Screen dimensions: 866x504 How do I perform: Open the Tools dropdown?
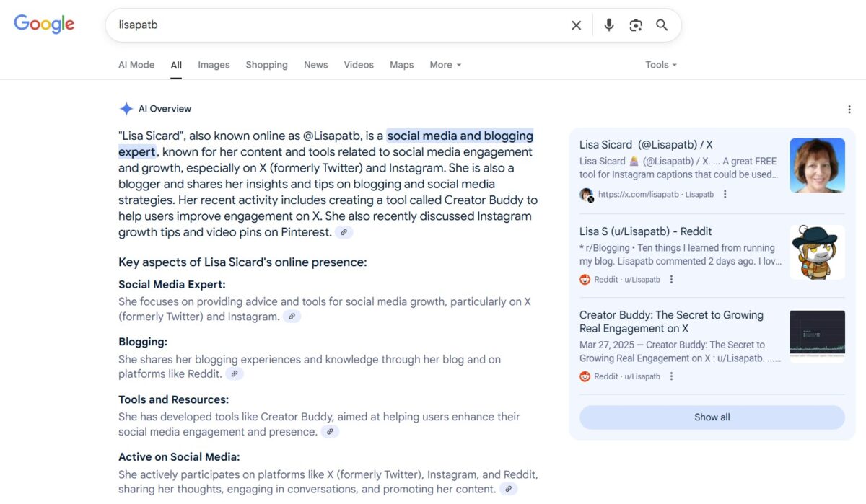(x=661, y=65)
